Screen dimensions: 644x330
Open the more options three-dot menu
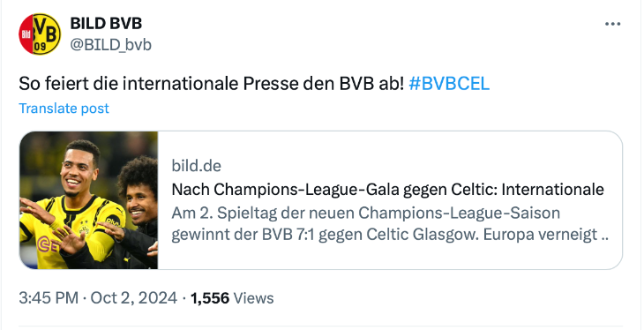pos(612,24)
